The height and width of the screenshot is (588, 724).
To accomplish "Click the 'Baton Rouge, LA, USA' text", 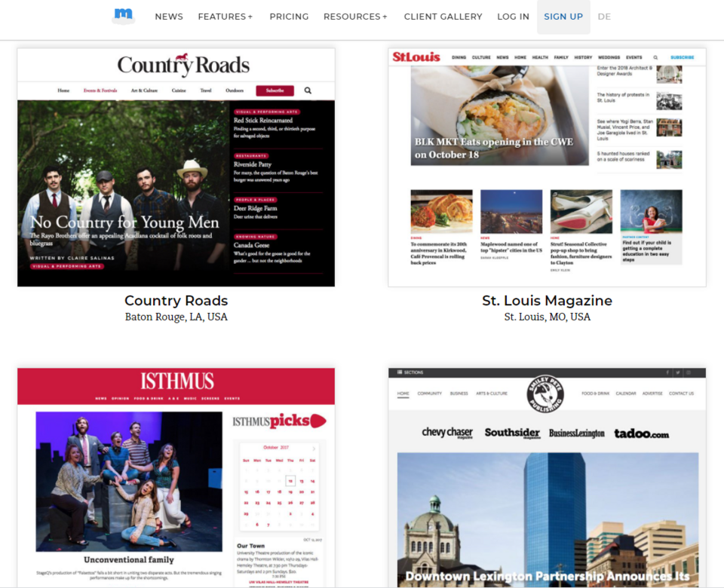I will coord(176,317).
